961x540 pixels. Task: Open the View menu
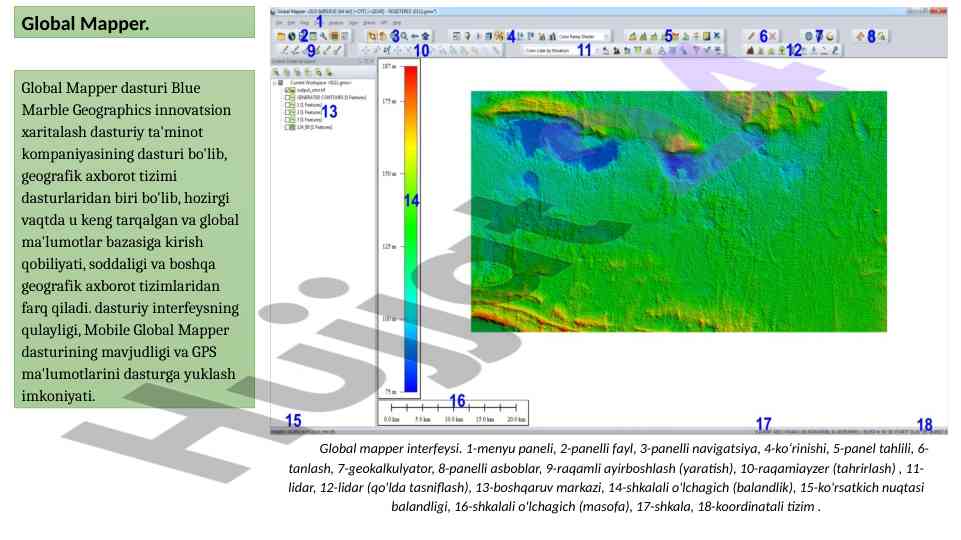point(304,23)
